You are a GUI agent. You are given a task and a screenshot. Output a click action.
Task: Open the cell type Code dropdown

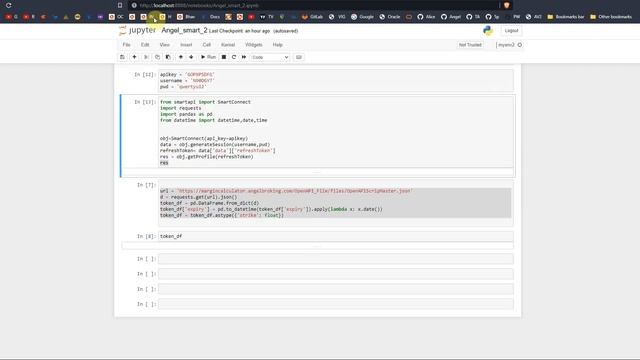pos(270,57)
